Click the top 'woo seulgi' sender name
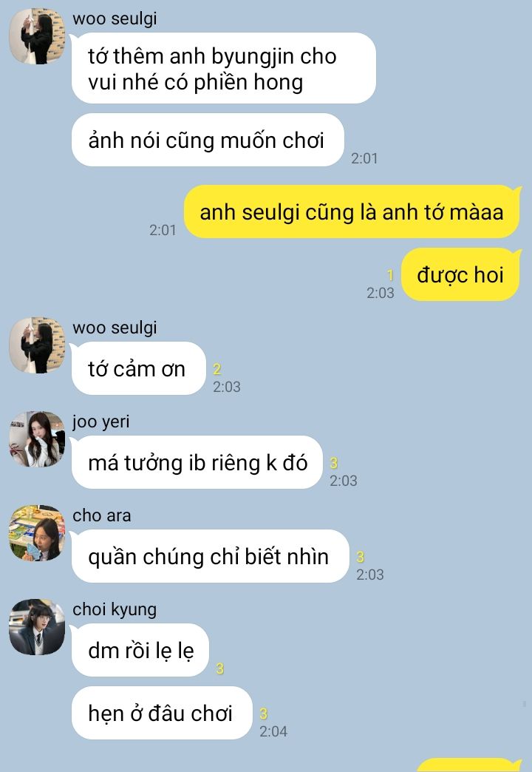Image resolution: width=532 pixels, height=772 pixels. [x=115, y=18]
